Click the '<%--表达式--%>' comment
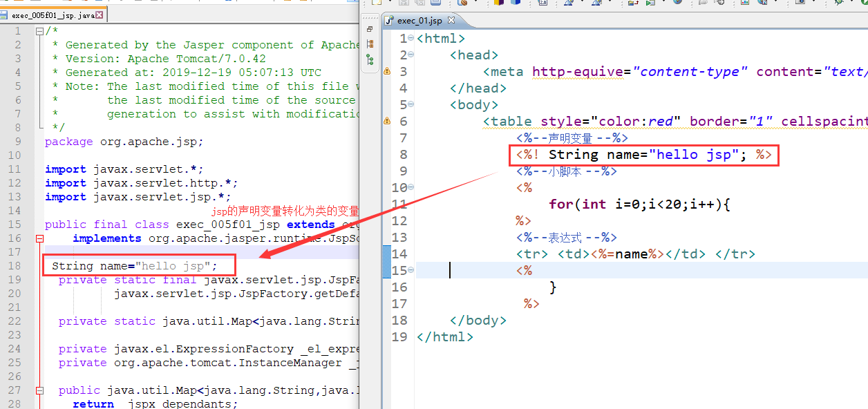868x409 pixels. tap(567, 238)
